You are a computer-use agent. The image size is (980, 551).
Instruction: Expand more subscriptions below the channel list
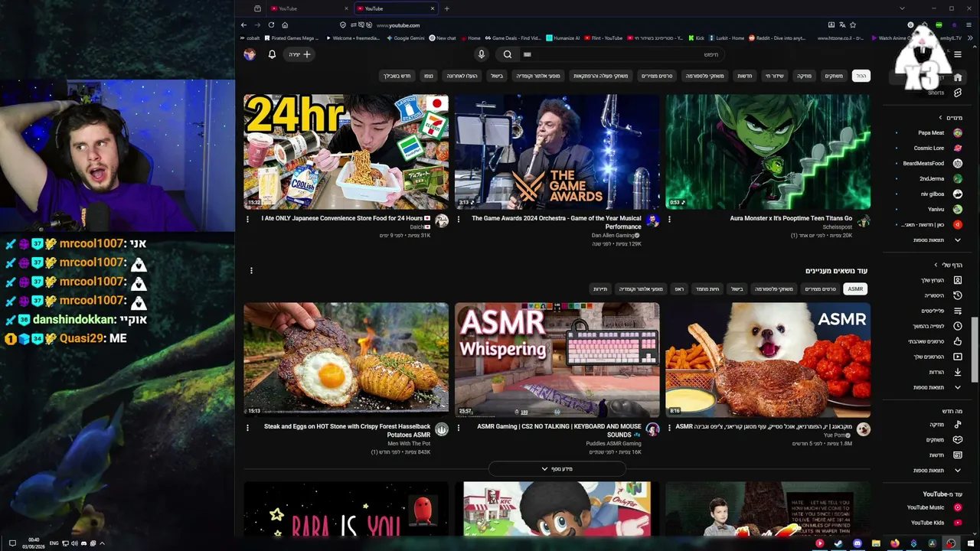(937, 240)
